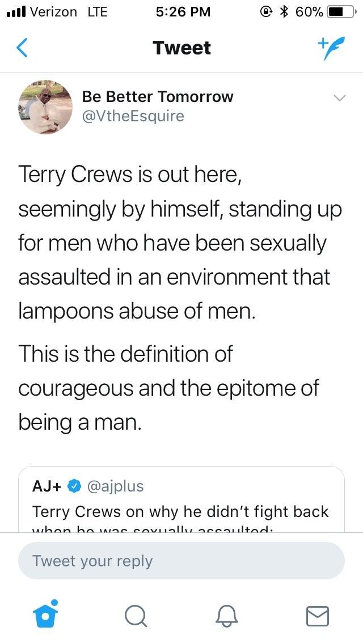363x644 pixels.
Task: Tap the Be Better Tomorrow display name
Action: pos(157,96)
